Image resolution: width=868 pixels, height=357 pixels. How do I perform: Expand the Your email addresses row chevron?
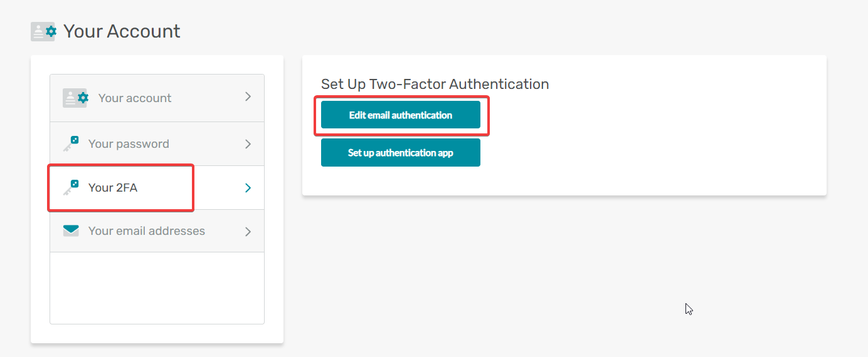click(248, 232)
